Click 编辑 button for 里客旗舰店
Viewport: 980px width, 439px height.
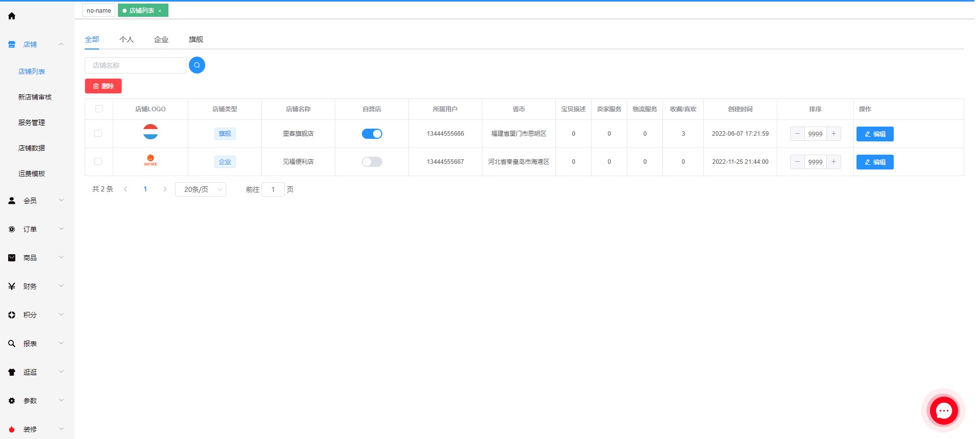[875, 134]
